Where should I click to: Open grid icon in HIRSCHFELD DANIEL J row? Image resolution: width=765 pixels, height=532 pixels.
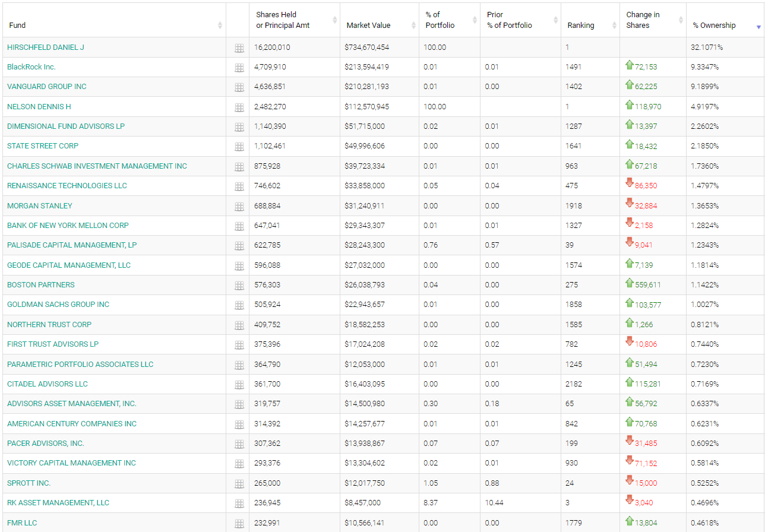click(239, 48)
